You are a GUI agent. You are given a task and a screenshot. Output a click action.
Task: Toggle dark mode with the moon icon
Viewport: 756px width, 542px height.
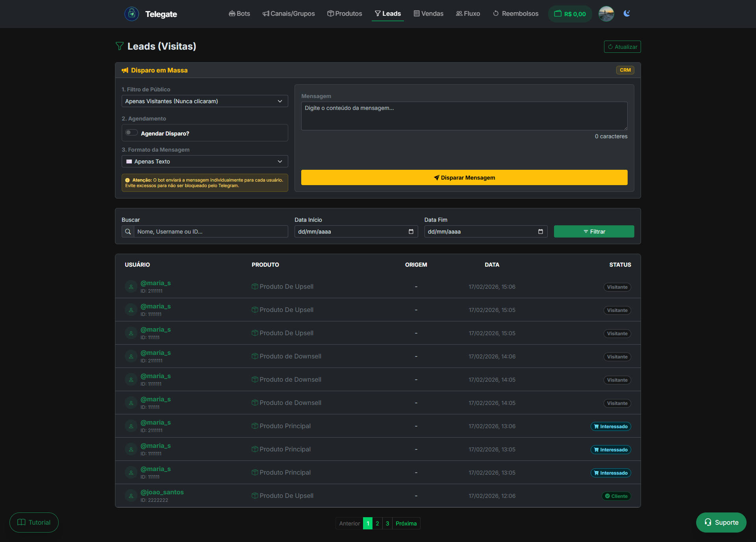626,13
